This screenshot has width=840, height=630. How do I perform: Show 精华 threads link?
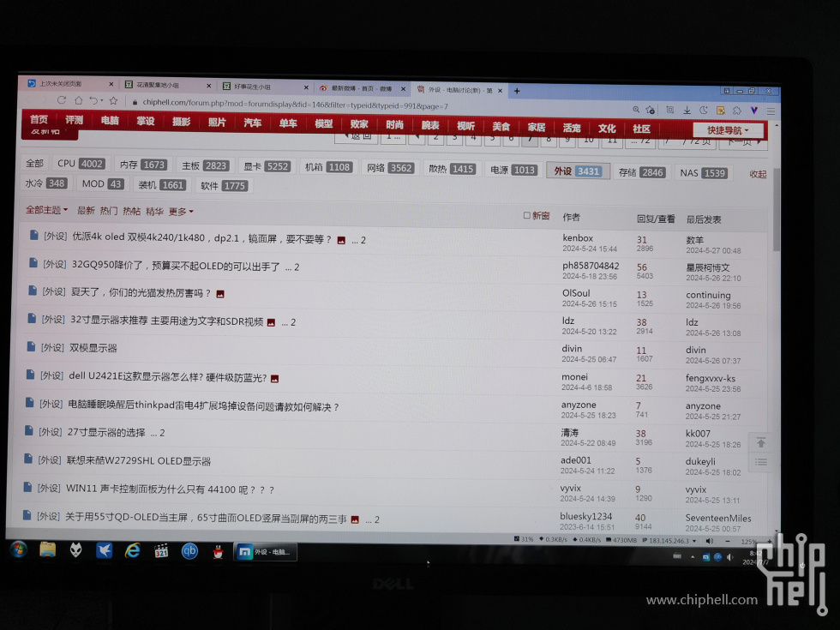pos(154,211)
